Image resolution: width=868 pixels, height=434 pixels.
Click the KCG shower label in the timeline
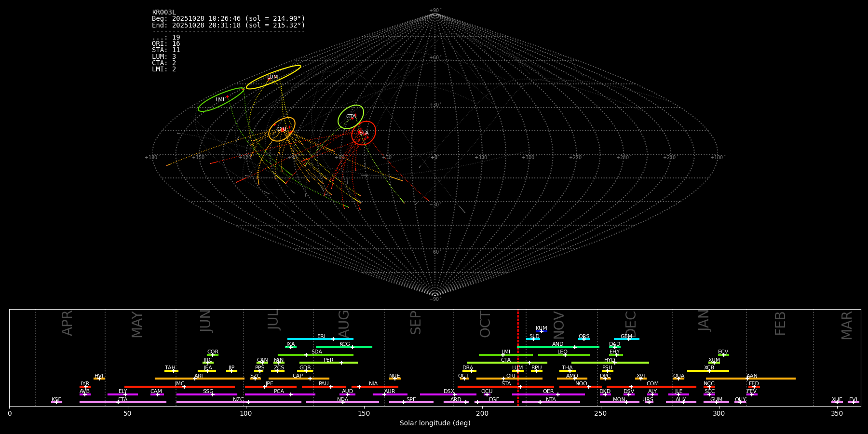point(345,344)
